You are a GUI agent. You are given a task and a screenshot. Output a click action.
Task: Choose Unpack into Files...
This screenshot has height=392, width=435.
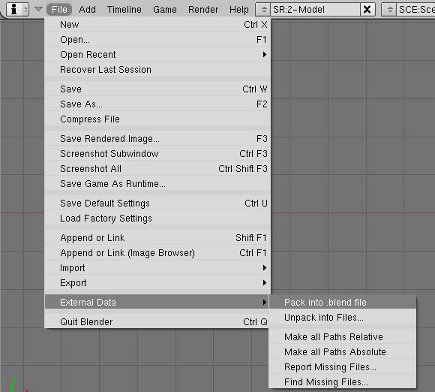pos(342,317)
